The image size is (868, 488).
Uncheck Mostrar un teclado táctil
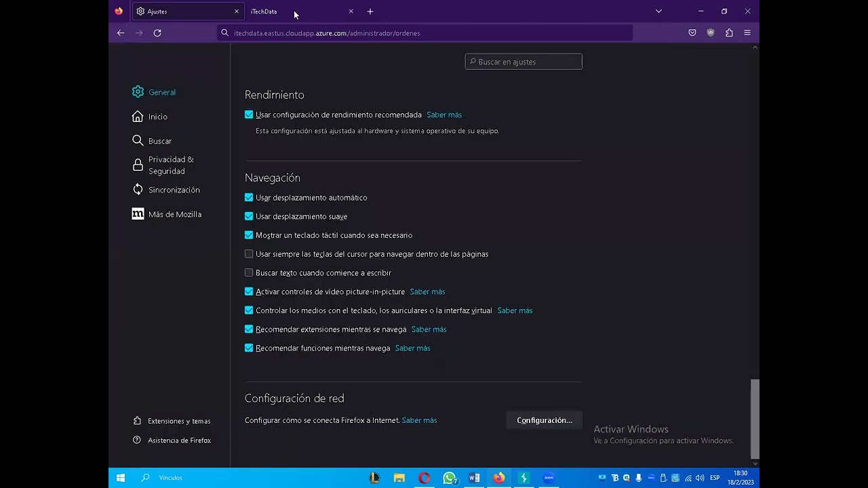(249, 235)
